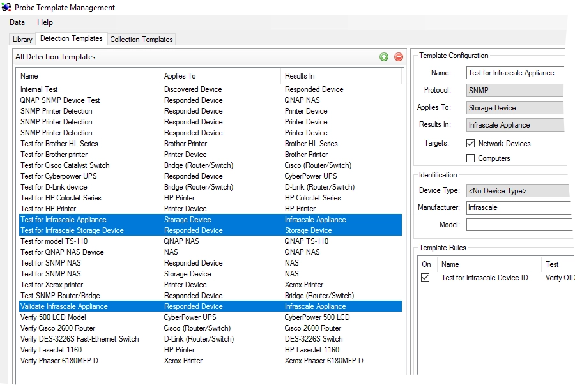Select the Validate Infrascale Appliance template
The width and height of the screenshot is (575, 392).
(x=210, y=306)
